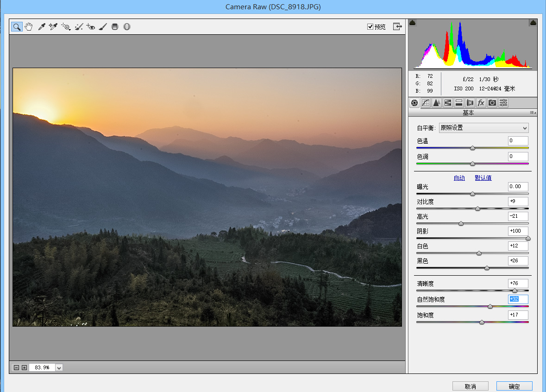The image size is (546, 392).
Task: Open the Effects fx panel tab
Action: (481, 103)
